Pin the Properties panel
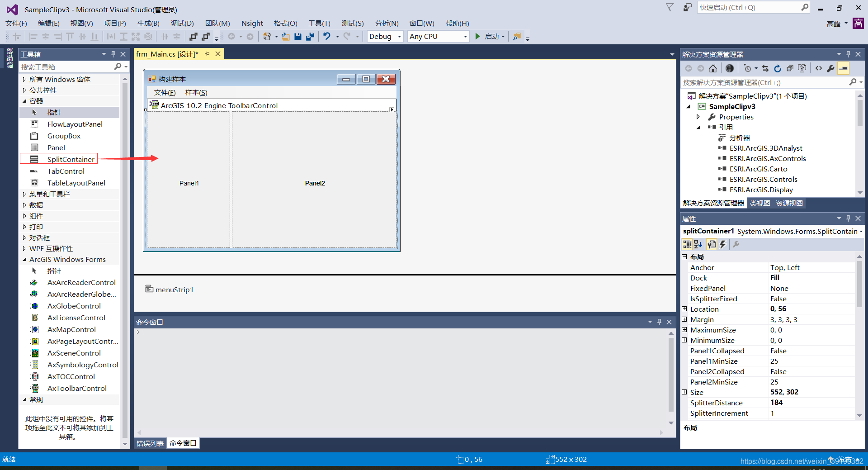This screenshot has width=868, height=470. tap(848, 218)
